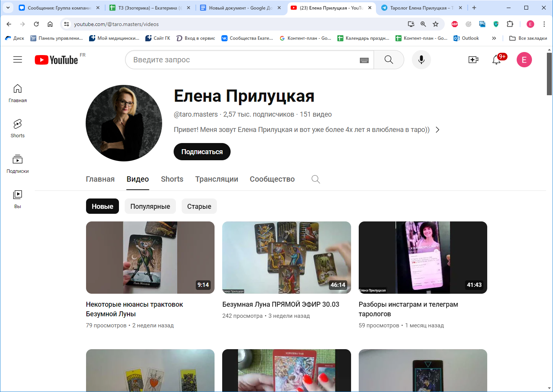Open the on-screen keyboard in search box

click(x=364, y=60)
